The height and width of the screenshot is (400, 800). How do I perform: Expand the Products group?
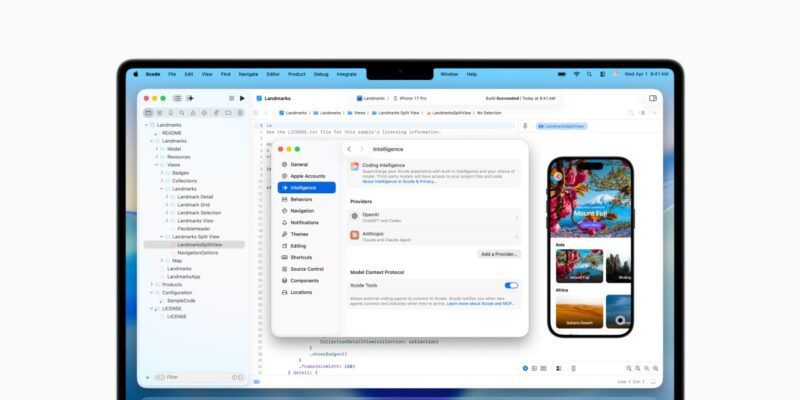click(x=152, y=285)
